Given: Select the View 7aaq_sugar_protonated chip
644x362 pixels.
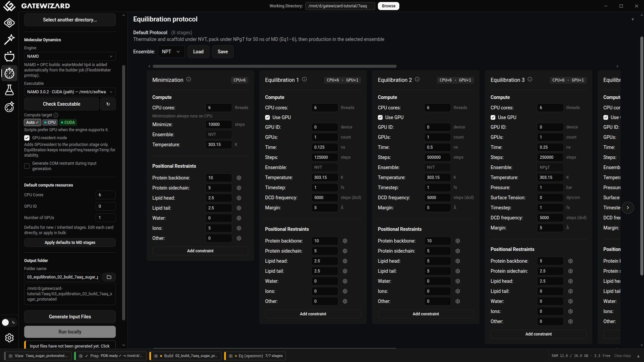Looking at the screenshot, I should click(x=38, y=356).
